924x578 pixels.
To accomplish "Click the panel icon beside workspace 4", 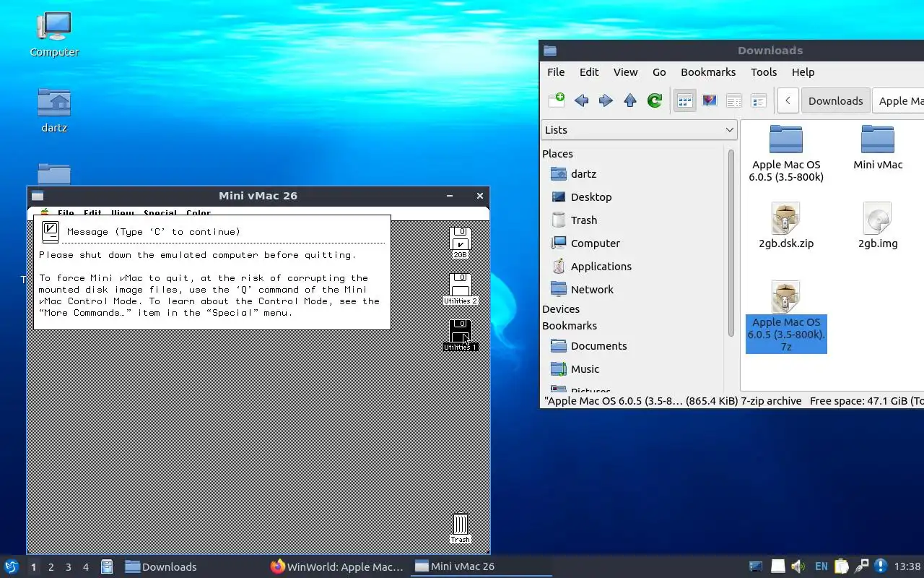I will (107, 566).
